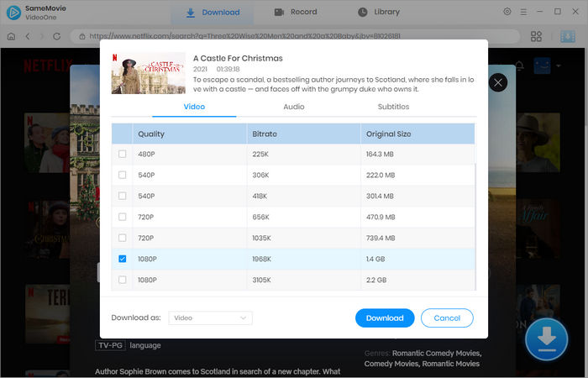Click the Bitrate column header

point(304,134)
